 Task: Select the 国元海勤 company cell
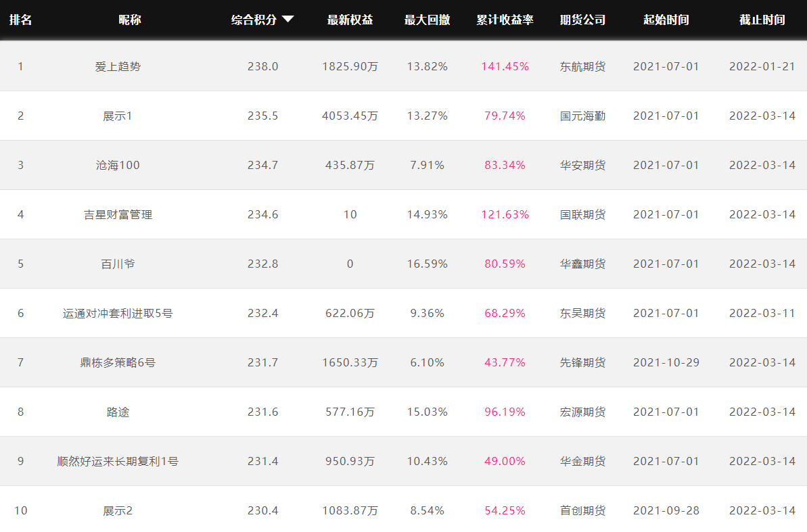coord(582,116)
